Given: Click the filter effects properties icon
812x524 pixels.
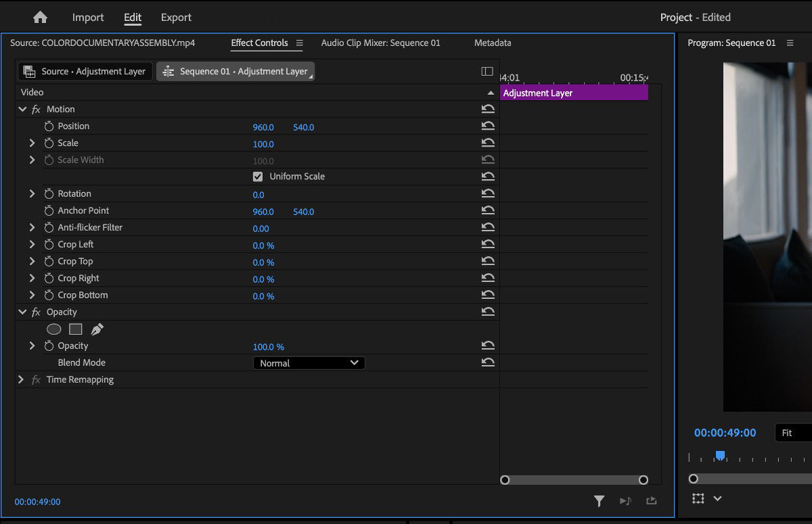Looking at the screenshot, I should (599, 501).
